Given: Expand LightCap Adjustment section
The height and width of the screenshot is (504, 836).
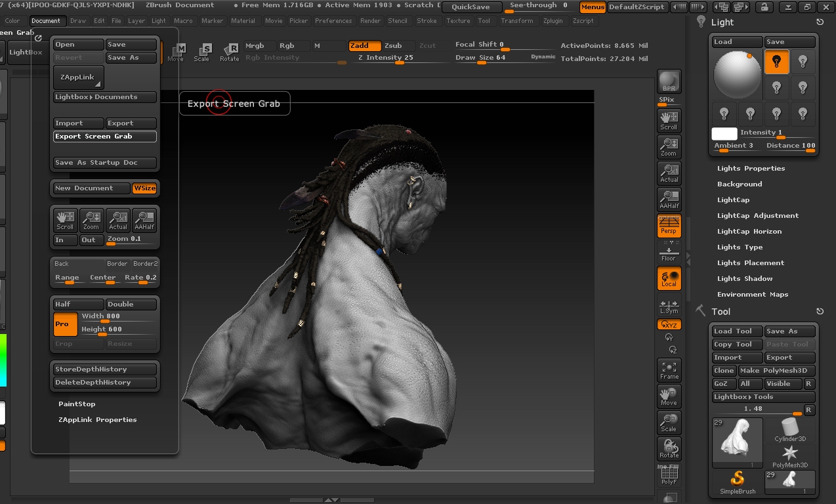Looking at the screenshot, I should (x=758, y=216).
